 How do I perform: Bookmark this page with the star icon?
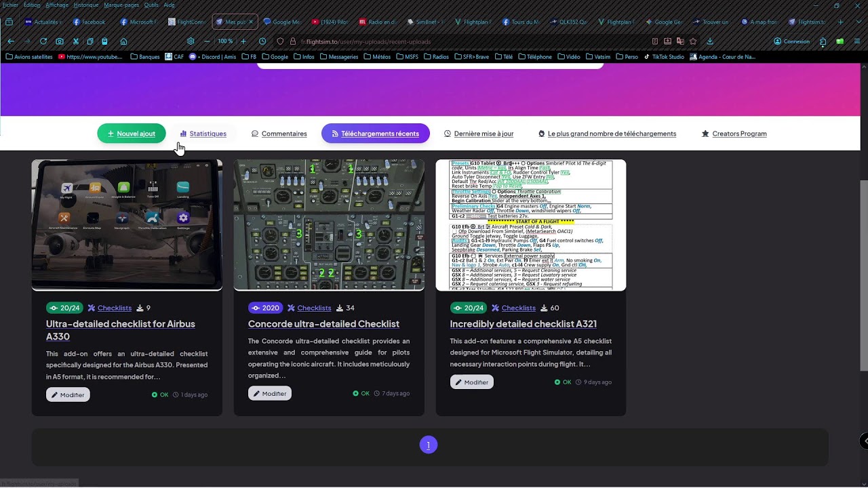pos(693,41)
